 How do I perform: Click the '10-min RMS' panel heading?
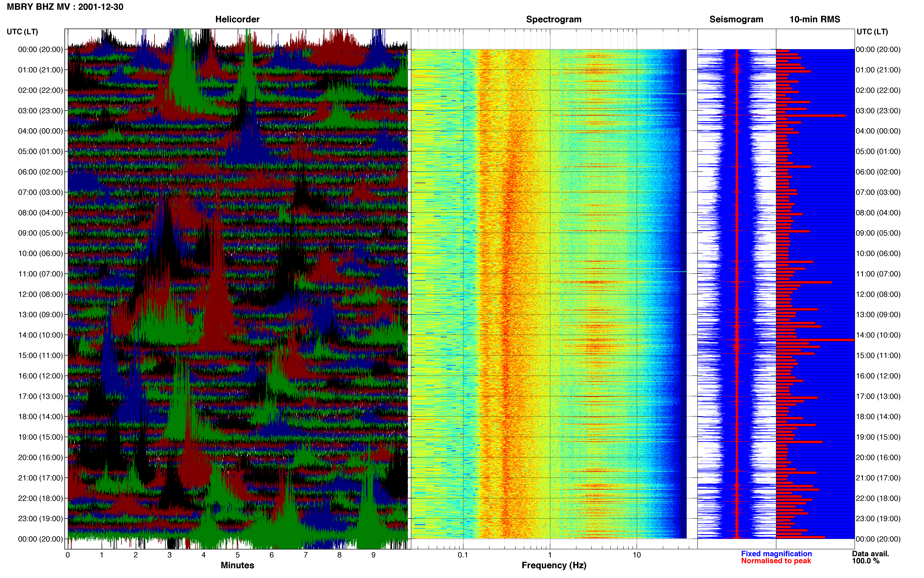pyautogui.click(x=815, y=20)
